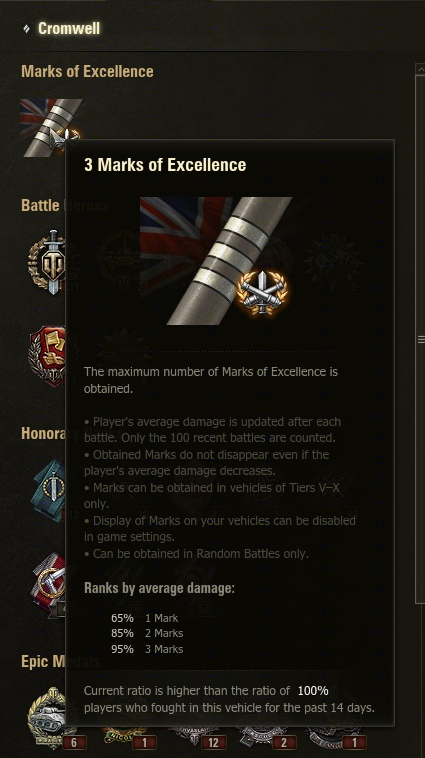Click the Marks of Excellence section heading
425x758 pixels.
point(88,72)
